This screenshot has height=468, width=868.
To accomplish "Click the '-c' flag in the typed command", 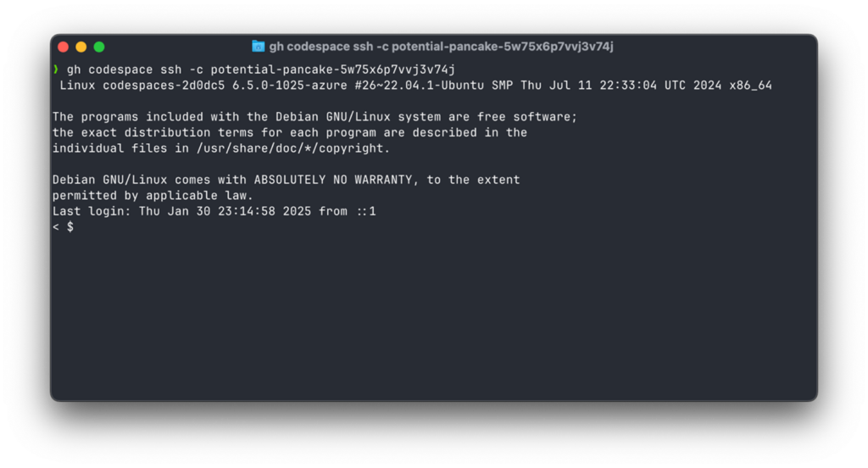I will pos(197,70).
